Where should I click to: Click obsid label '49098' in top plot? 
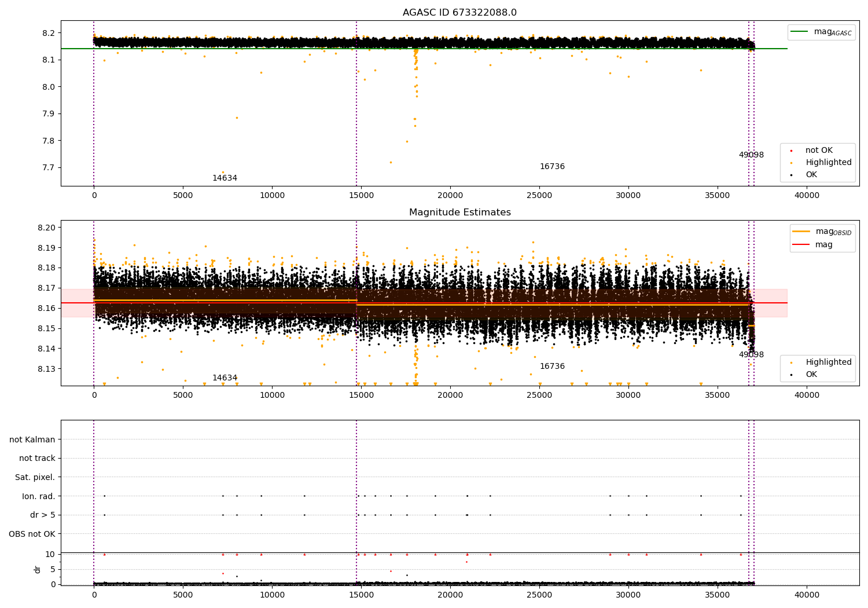[x=751, y=155]
